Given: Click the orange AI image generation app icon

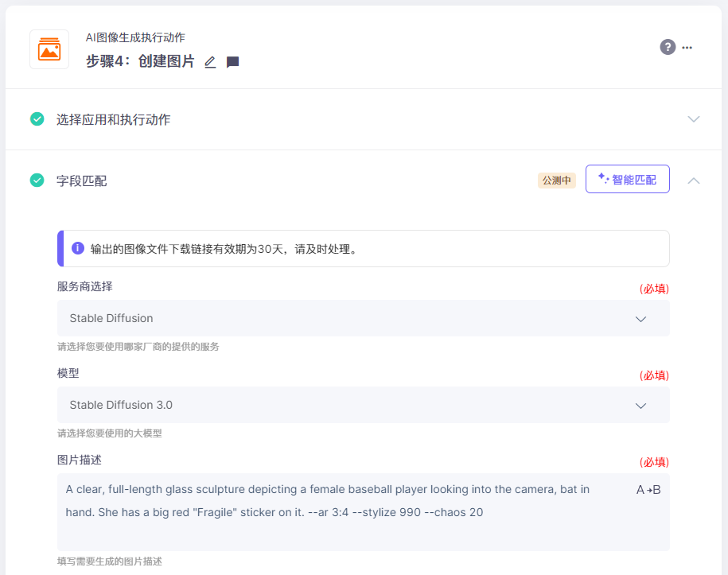Looking at the screenshot, I should point(49,49).
